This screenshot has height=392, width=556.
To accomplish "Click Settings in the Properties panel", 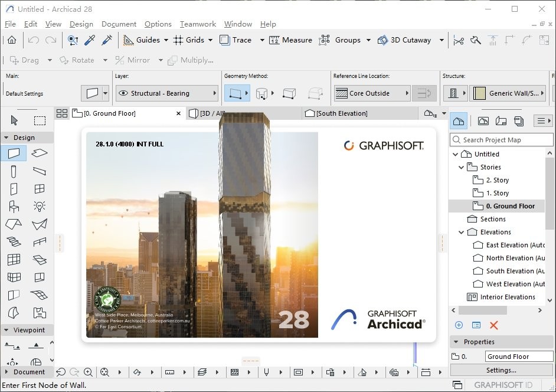I will click(501, 370).
